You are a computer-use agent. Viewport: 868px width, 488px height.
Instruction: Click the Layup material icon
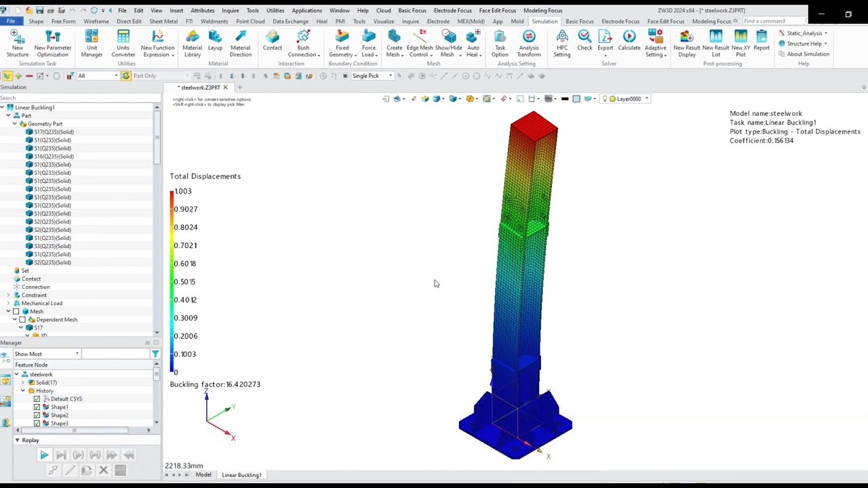215,41
